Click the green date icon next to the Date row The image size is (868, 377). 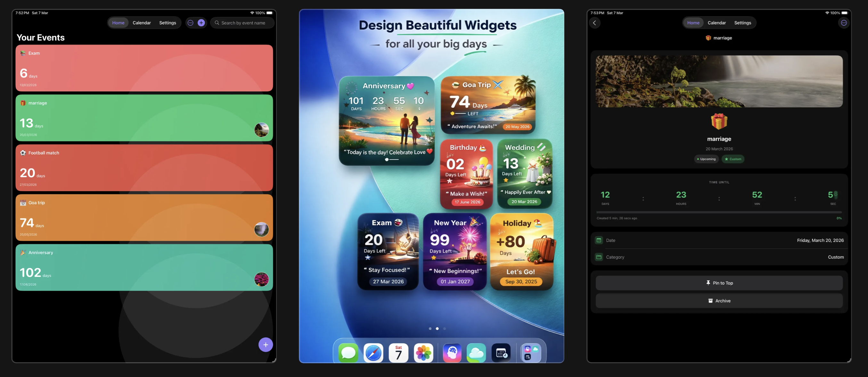[x=599, y=240]
